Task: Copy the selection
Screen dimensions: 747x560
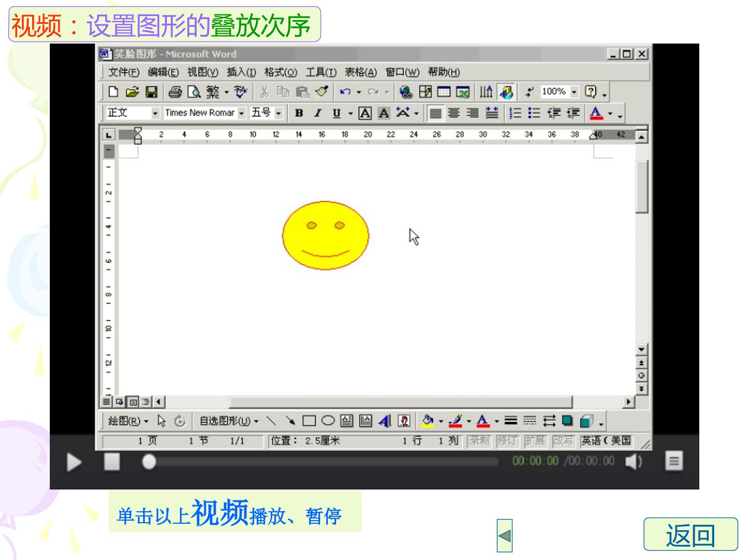Action: (x=283, y=92)
